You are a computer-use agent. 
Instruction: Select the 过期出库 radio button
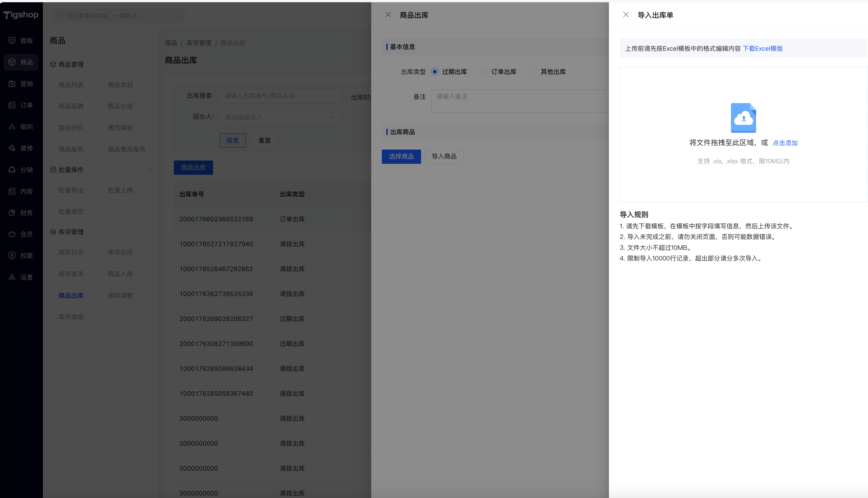click(435, 71)
